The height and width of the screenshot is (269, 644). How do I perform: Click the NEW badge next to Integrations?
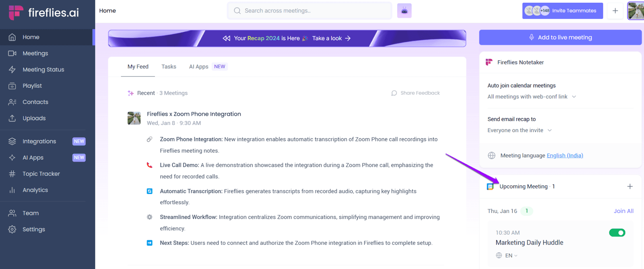79,141
